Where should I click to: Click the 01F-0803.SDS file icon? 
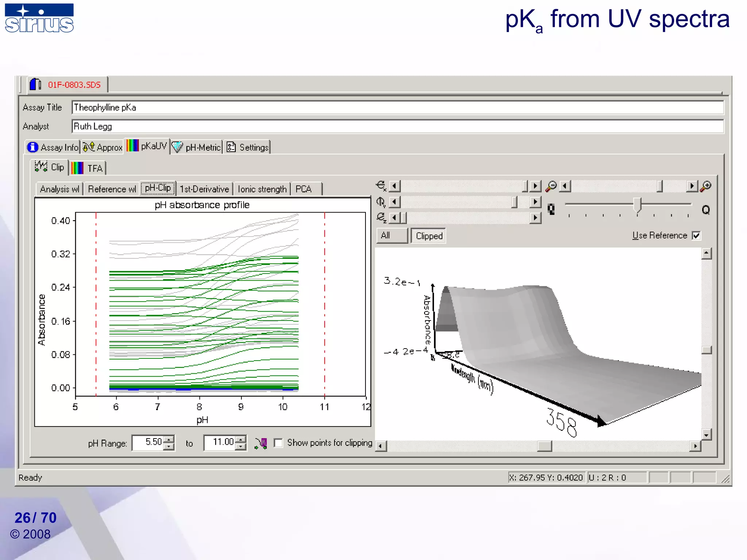[35, 84]
